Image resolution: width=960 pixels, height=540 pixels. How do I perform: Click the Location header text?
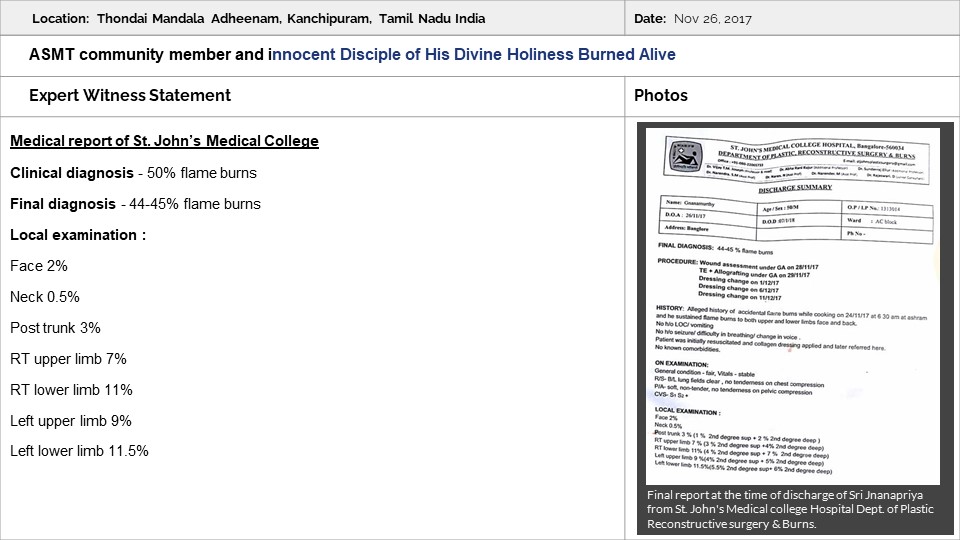(259, 19)
